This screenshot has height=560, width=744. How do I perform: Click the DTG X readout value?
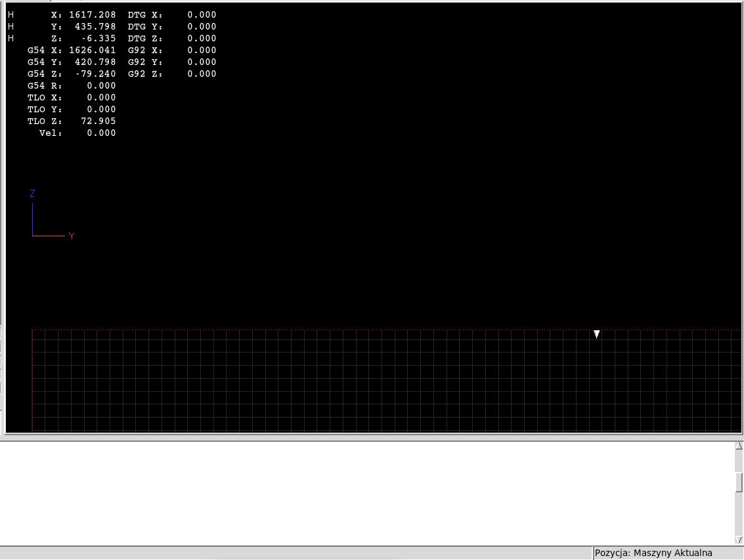(x=202, y=14)
